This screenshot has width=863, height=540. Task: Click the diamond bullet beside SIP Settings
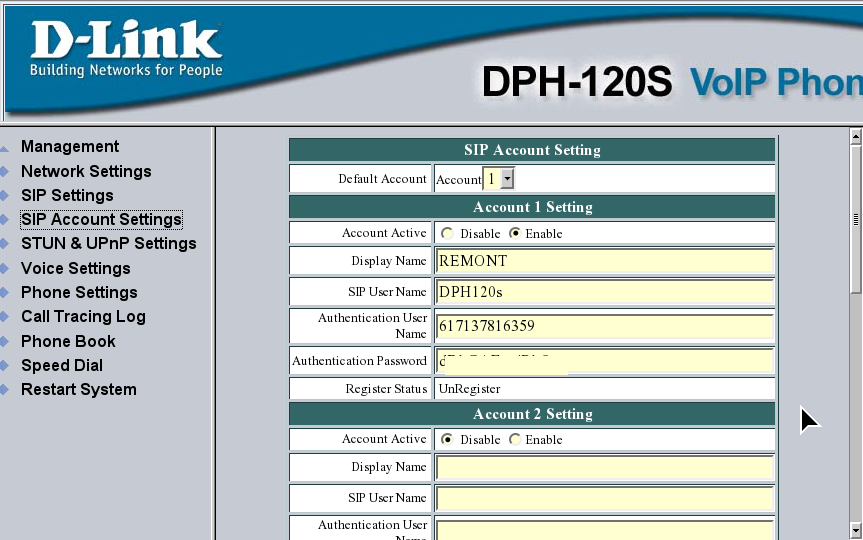(4, 195)
